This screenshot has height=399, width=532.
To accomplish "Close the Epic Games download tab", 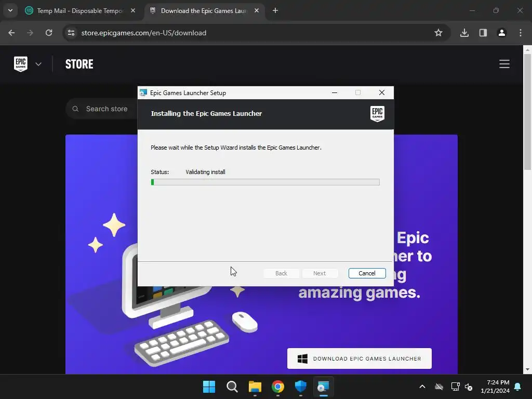I will 257,10.
